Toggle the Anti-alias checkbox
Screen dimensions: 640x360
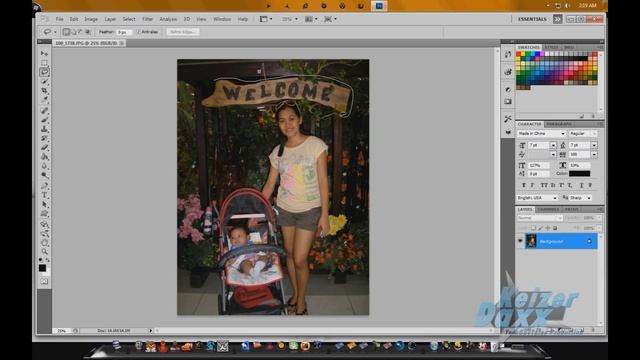[138, 32]
